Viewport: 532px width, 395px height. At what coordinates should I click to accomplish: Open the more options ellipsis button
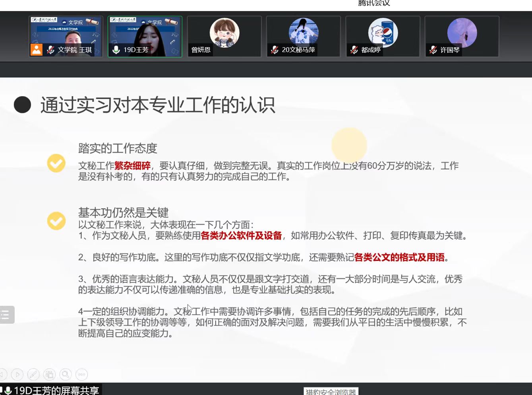click(81, 374)
